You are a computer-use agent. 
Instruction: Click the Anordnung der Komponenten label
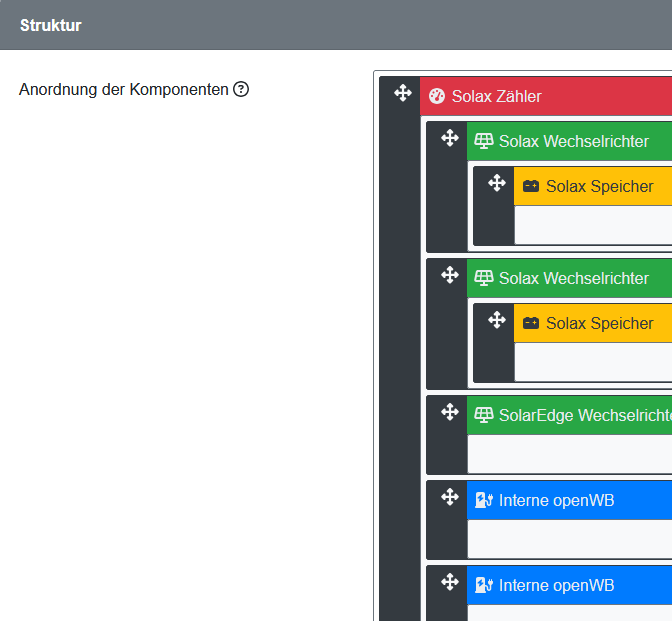tap(124, 90)
